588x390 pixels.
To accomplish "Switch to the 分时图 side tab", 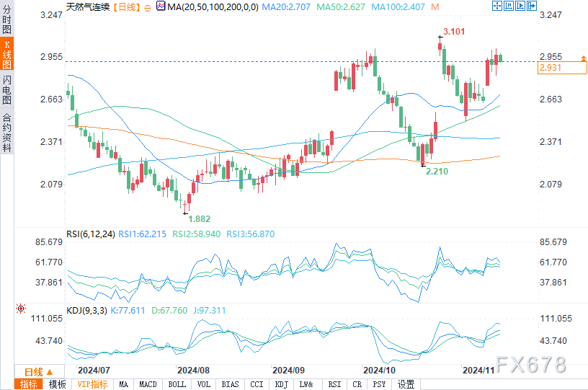I will tap(7, 24).
